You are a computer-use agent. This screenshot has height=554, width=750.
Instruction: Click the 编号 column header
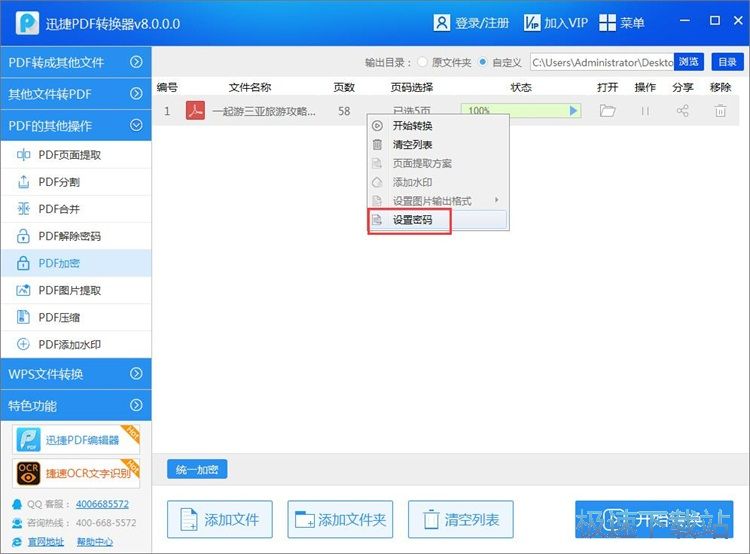tap(167, 87)
